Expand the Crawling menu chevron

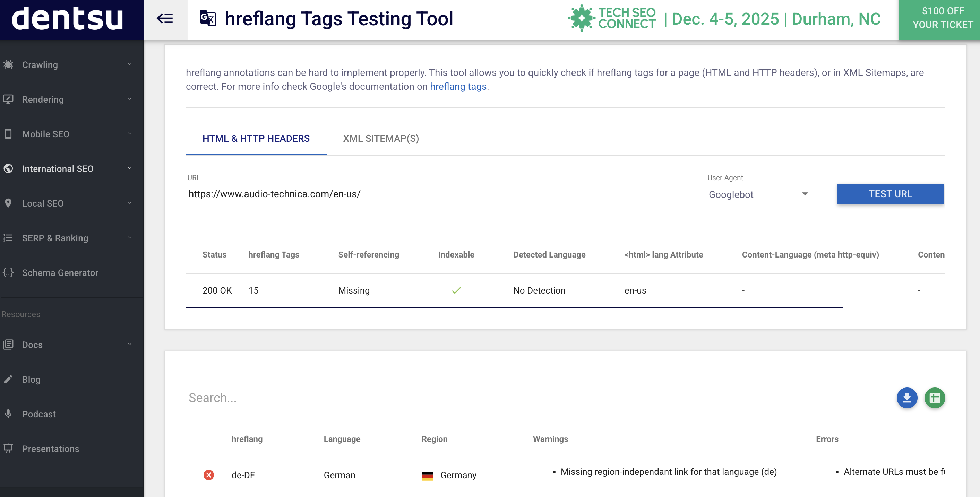130,64
